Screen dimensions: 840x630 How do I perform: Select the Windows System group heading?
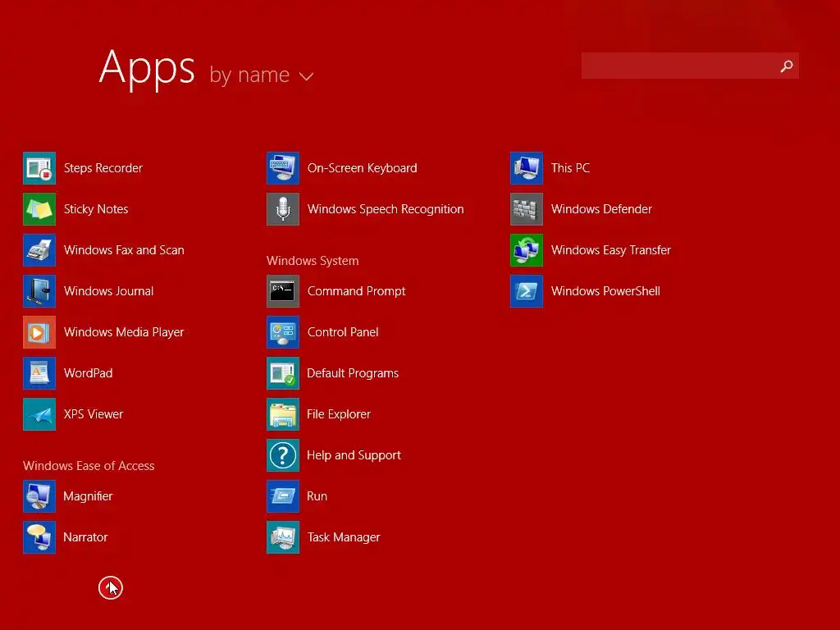[x=313, y=261]
